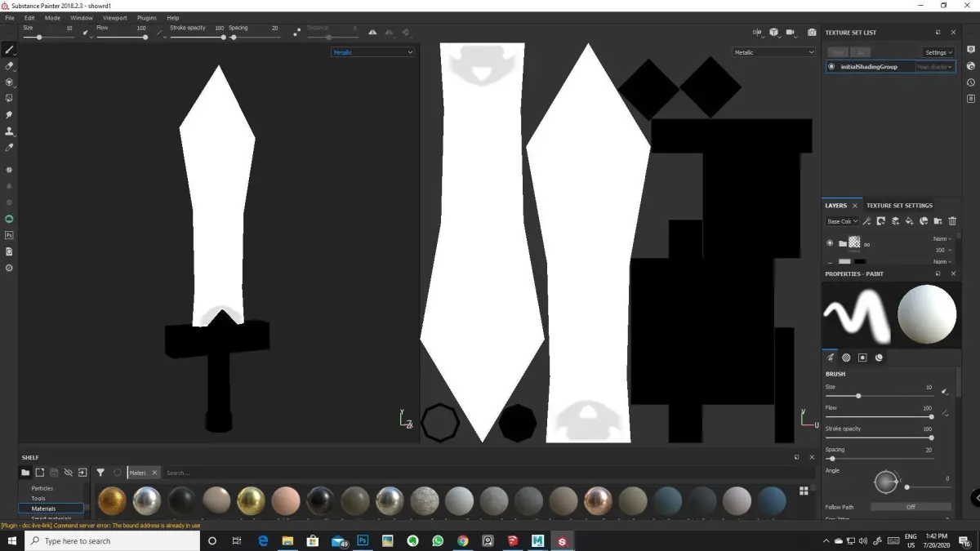Select the Smudge tool

tap(9, 115)
